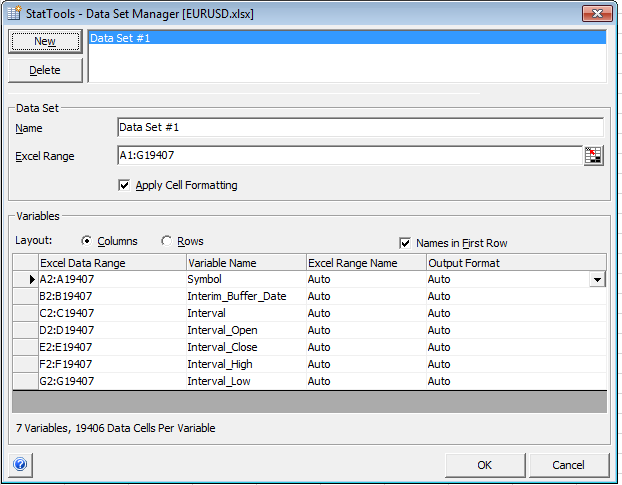Click the Output Format column header

(516, 263)
